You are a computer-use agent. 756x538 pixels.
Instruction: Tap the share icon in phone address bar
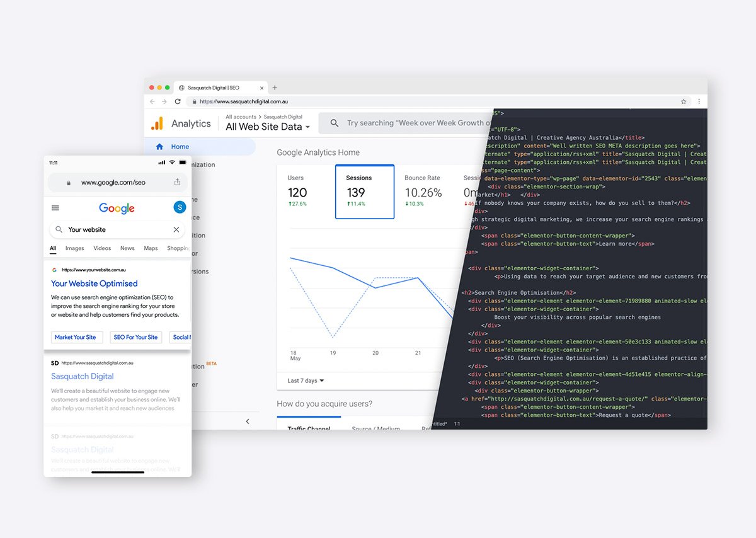point(177,182)
